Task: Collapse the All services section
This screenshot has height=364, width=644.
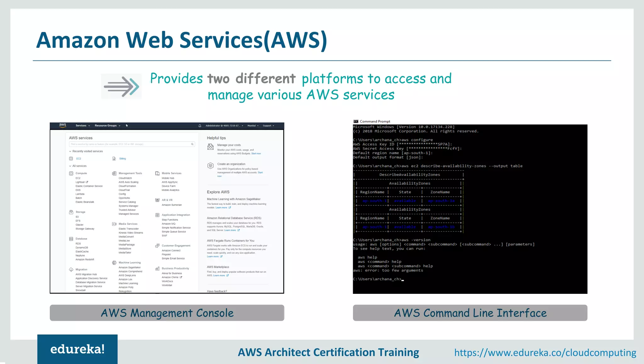Action: [70, 166]
